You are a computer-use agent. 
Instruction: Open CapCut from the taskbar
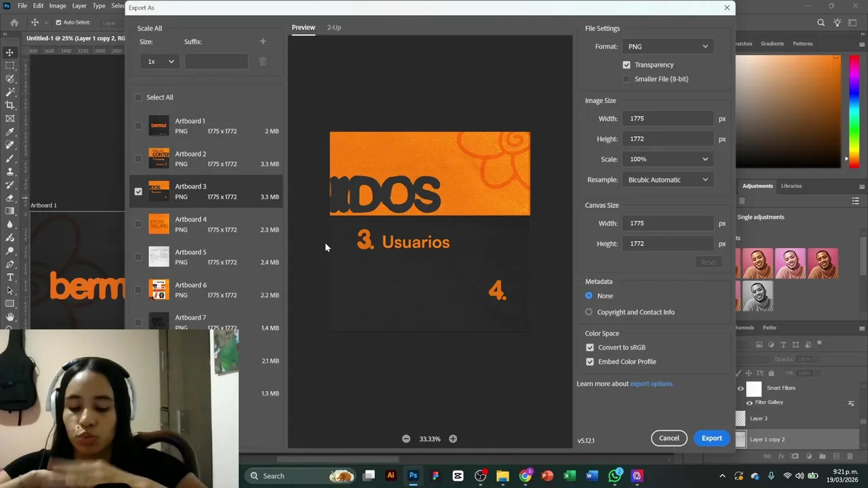pyautogui.click(x=458, y=476)
